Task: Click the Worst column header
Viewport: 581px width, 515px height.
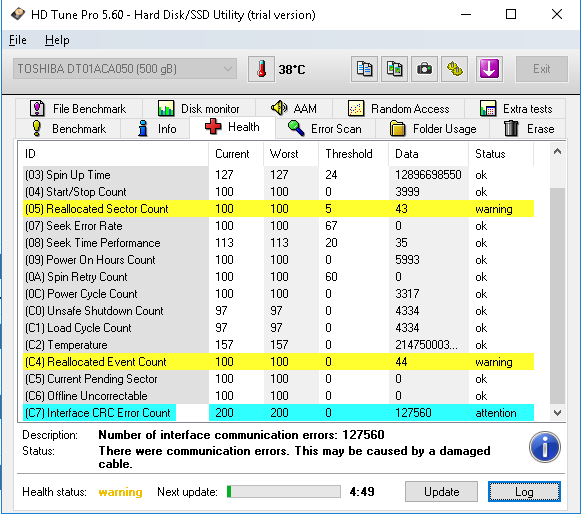Action: tap(291, 154)
